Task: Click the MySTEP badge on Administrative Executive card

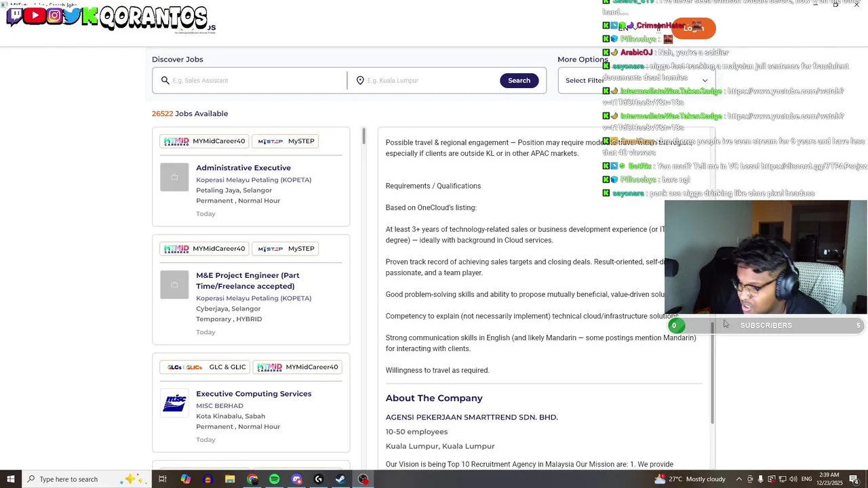Action: [286, 141]
